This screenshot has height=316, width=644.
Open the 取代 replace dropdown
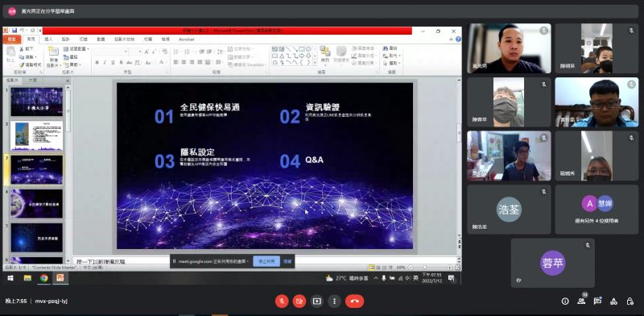(392, 56)
